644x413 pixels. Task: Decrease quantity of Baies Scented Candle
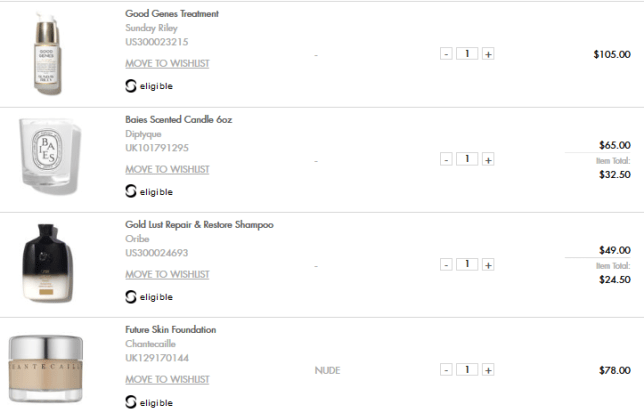tap(446, 159)
